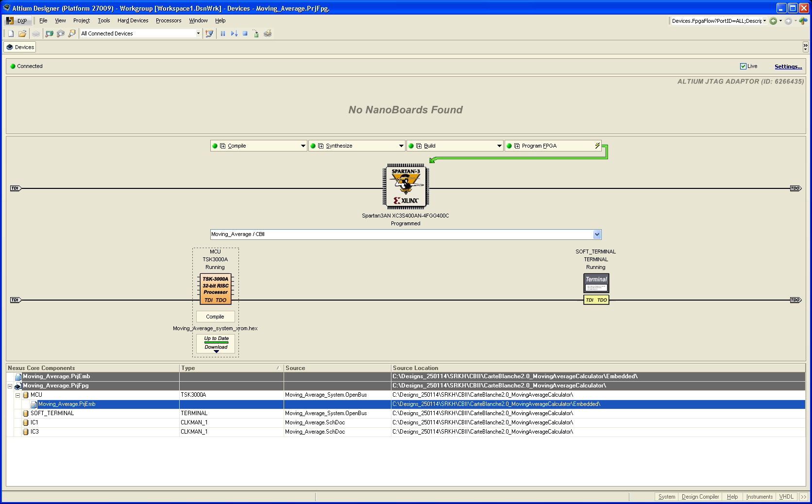812x504 pixels.
Task: Open the Settings link
Action: pyautogui.click(x=788, y=67)
